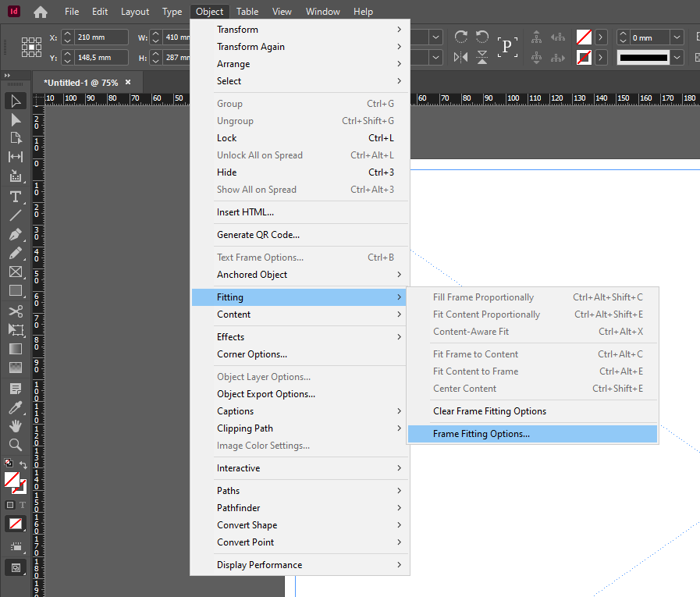Select the Line tool
Image resolution: width=700 pixels, height=597 pixels.
click(x=16, y=215)
